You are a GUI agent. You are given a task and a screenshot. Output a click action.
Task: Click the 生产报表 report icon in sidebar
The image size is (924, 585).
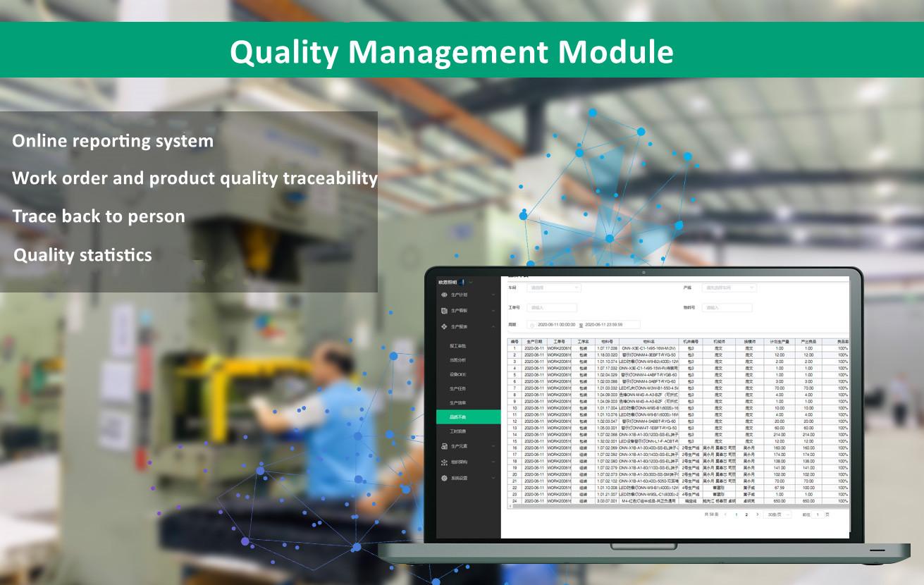click(x=444, y=327)
